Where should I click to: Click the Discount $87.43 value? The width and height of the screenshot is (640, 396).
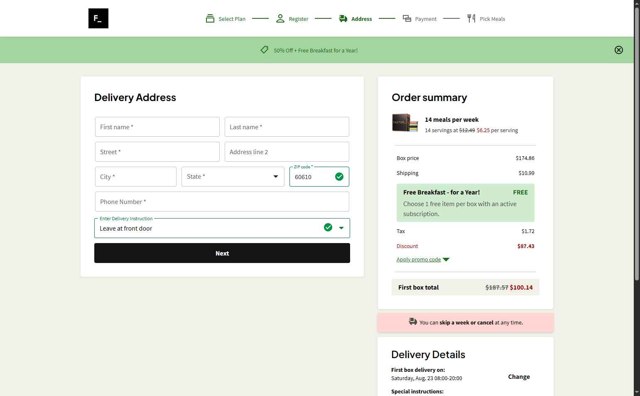(x=526, y=246)
